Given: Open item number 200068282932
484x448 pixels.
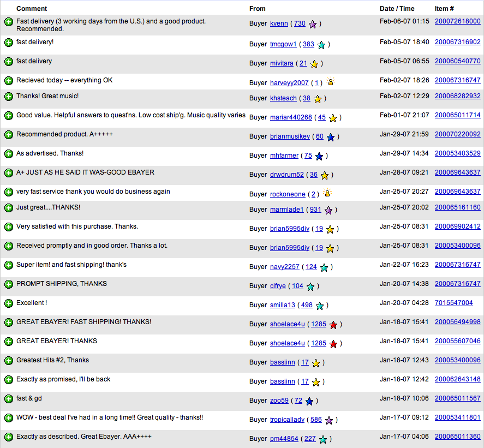Looking at the screenshot, I should click(x=458, y=96).
